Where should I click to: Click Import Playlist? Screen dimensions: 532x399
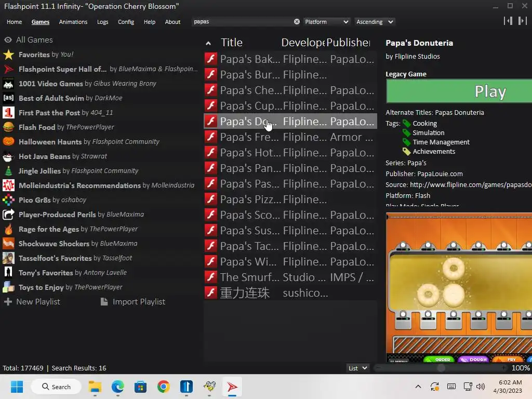pos(133,302)
